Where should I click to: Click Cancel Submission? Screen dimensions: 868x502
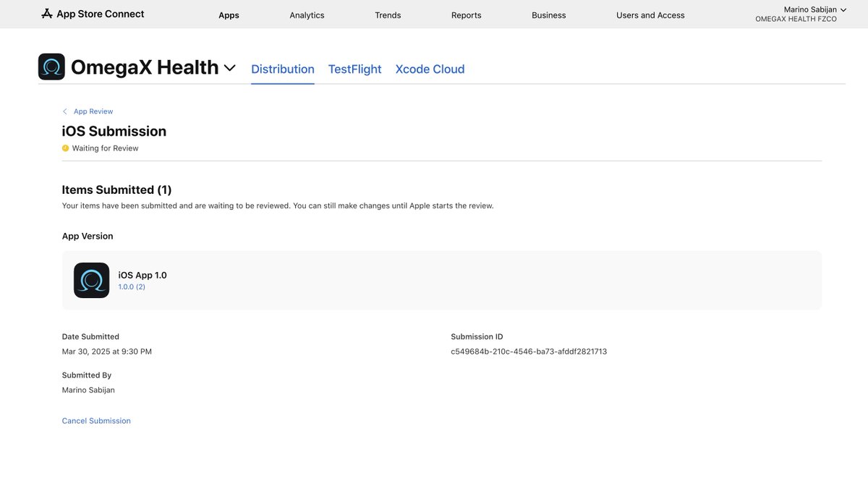tap(96, 421)
